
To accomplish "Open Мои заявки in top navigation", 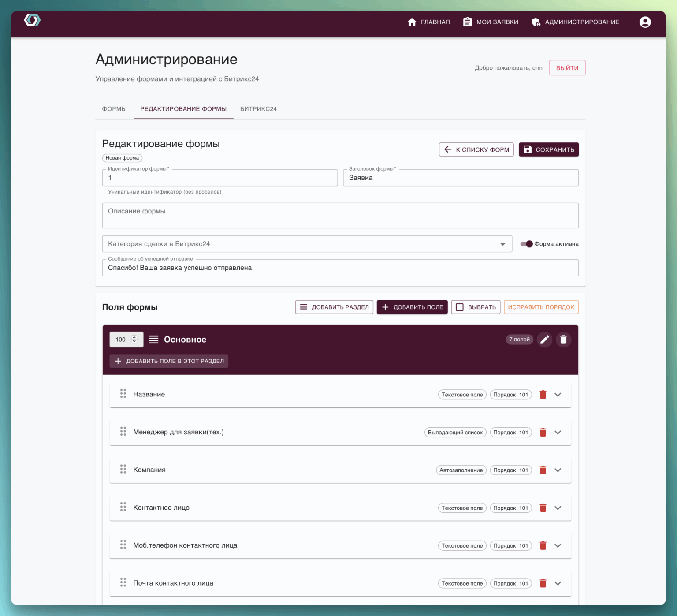I will (x=491, y=22).
